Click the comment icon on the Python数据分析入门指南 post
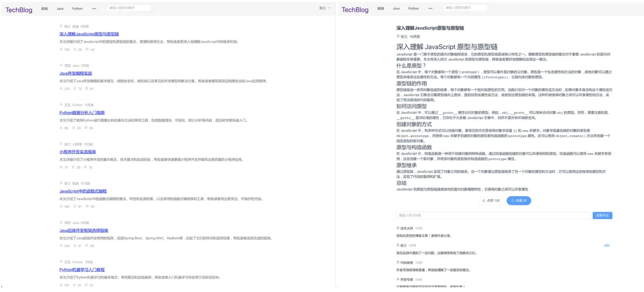The image size is (644, 292). tap(86, 128)
